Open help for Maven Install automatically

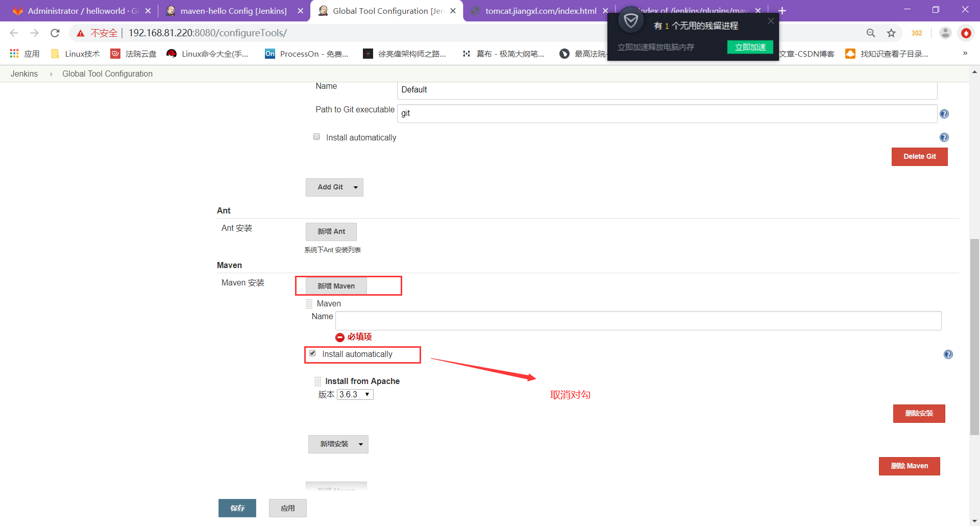point(948,354)
